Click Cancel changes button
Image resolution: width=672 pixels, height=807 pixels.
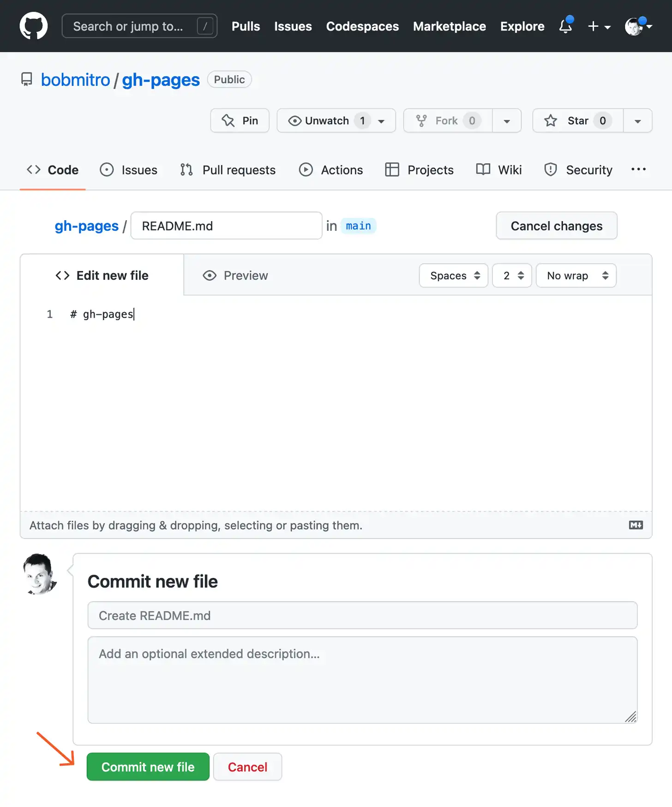[556, 226]
